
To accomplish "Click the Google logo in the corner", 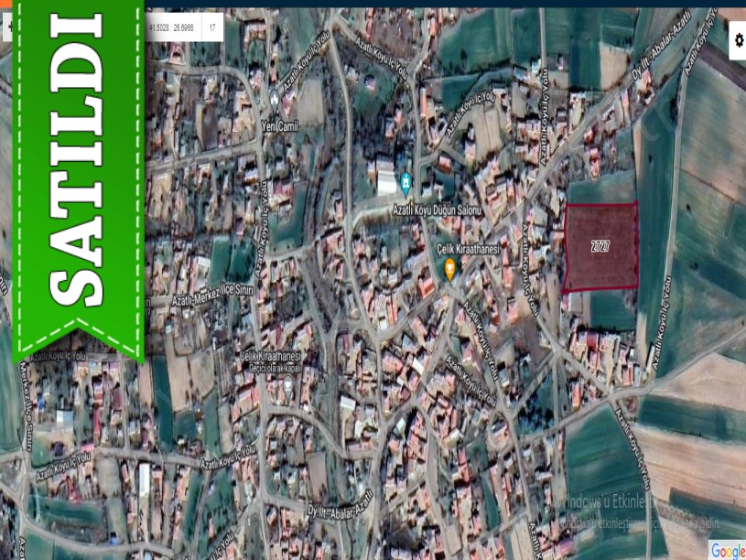I will pos(727,550).
